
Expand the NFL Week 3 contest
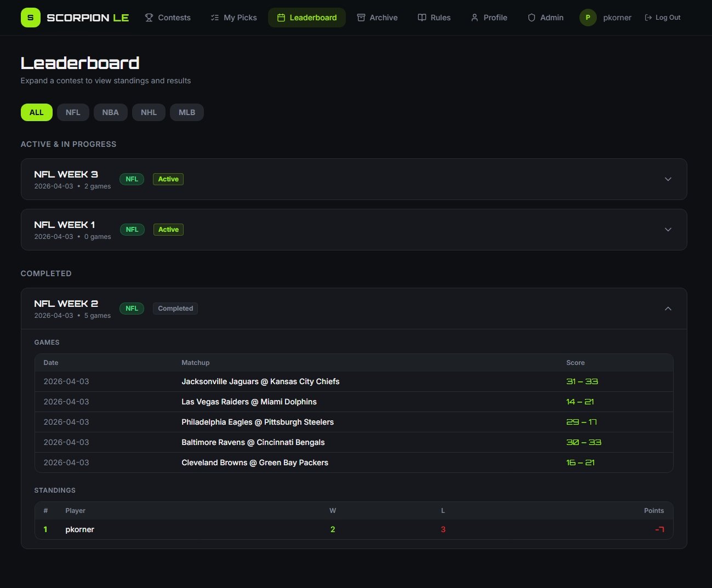(x=668, y=179)
